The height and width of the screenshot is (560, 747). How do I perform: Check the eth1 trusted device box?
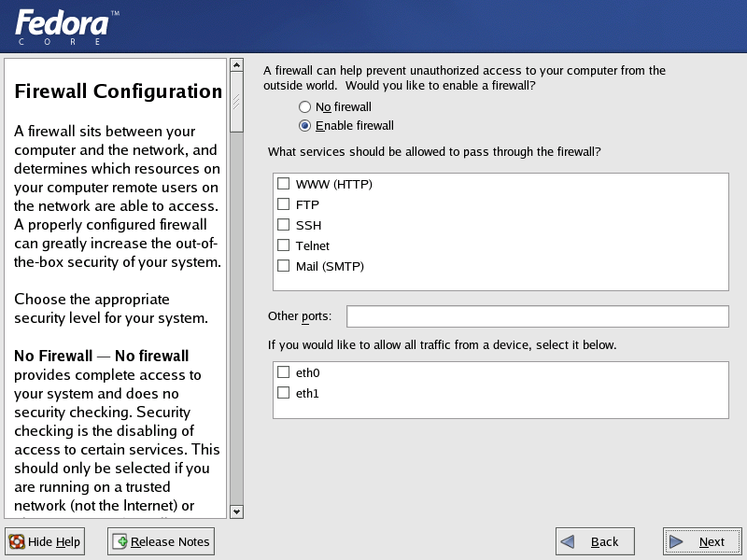[284, 393]
